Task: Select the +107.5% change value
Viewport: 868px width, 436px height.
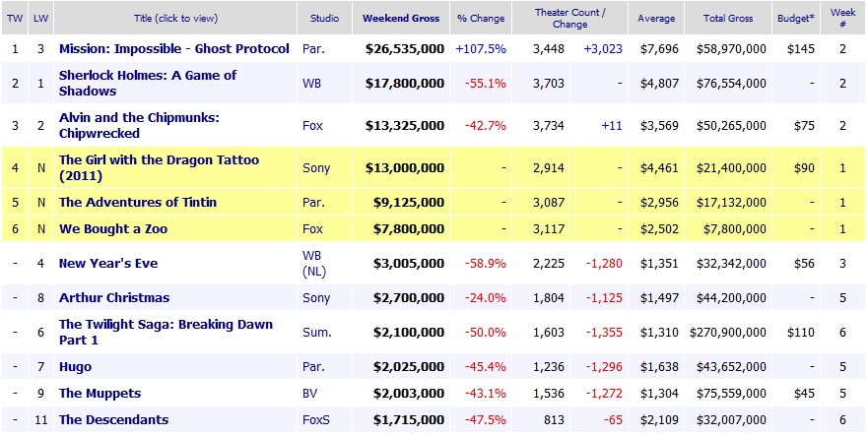Action: coord(481,48)
